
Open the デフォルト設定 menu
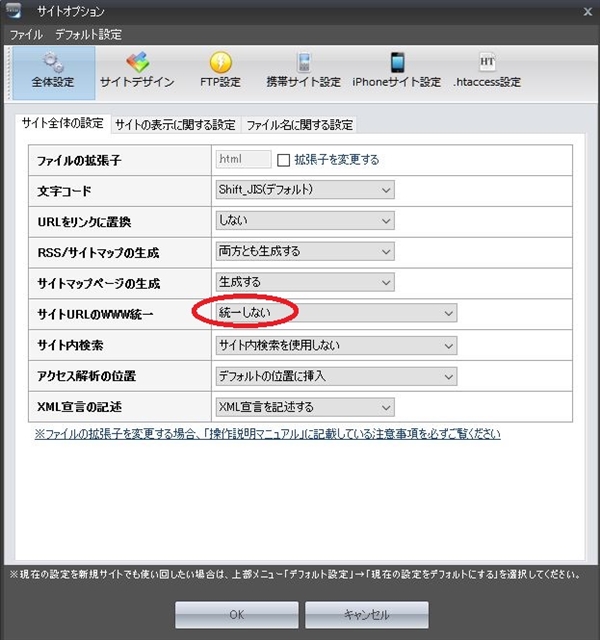pyautogui.click(x=88, y=34)
